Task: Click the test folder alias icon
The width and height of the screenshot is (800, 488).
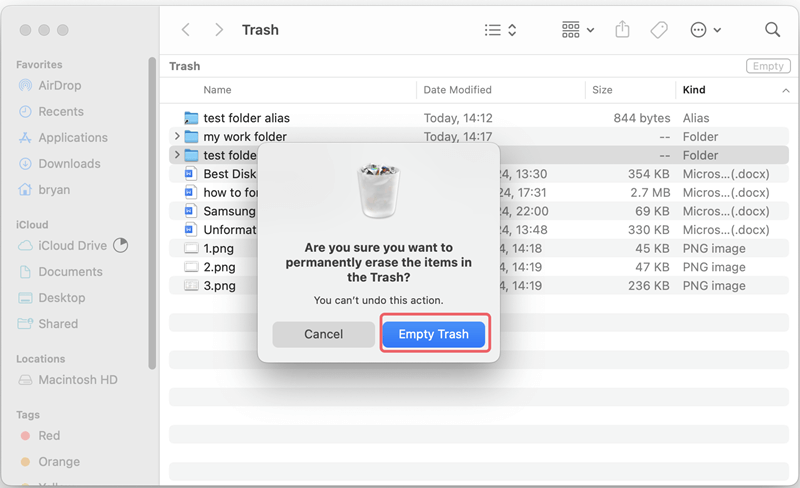Action: tap(191, 118)
